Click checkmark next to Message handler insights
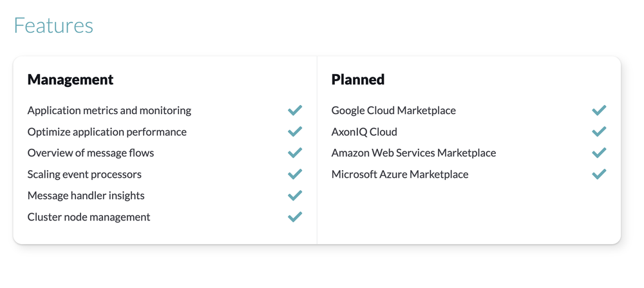 tap(295, 195)
